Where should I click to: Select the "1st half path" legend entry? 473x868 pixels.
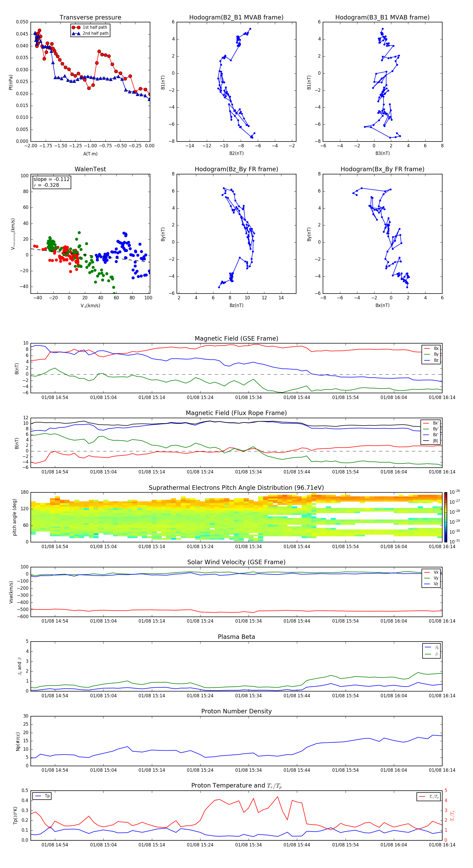tap(90, 27)
